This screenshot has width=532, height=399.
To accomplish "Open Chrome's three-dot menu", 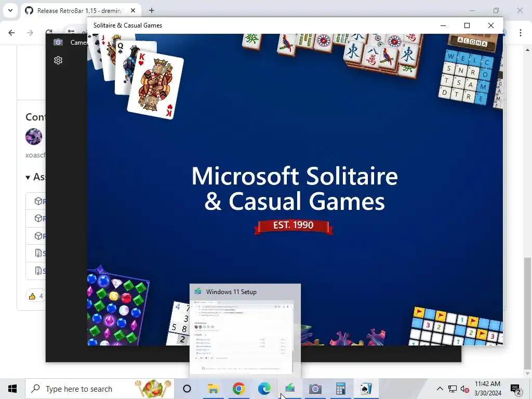I will (521, 33).
